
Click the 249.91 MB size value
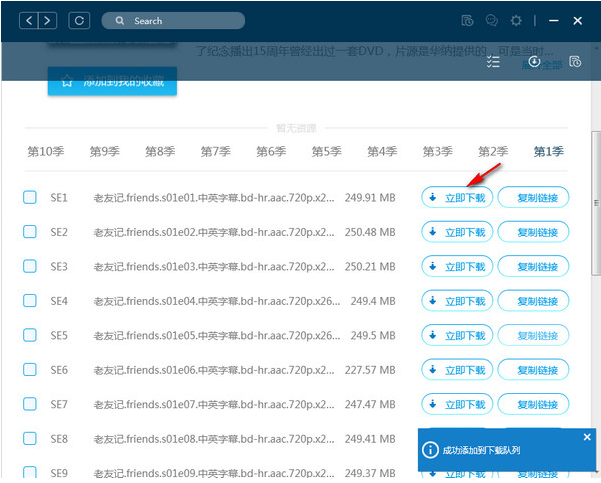370,198
